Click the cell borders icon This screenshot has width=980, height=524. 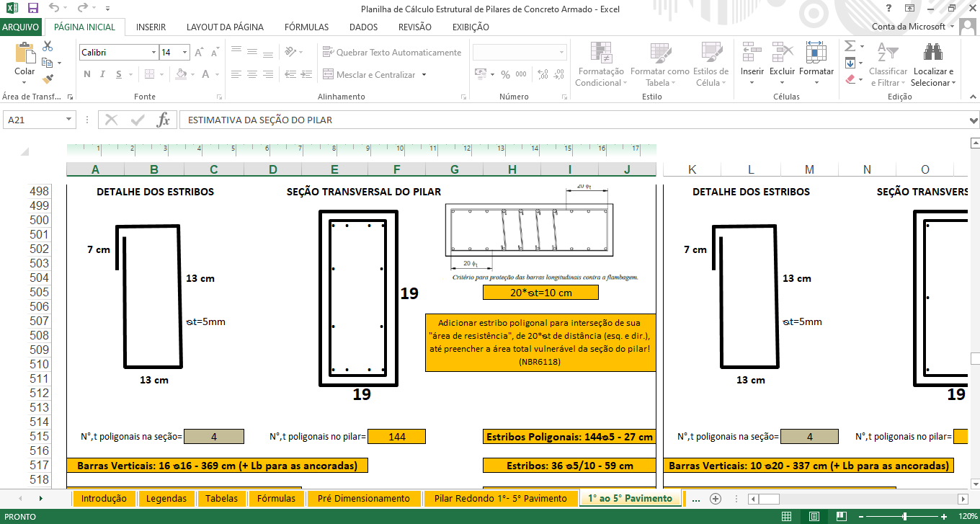(x=149, y=74)
